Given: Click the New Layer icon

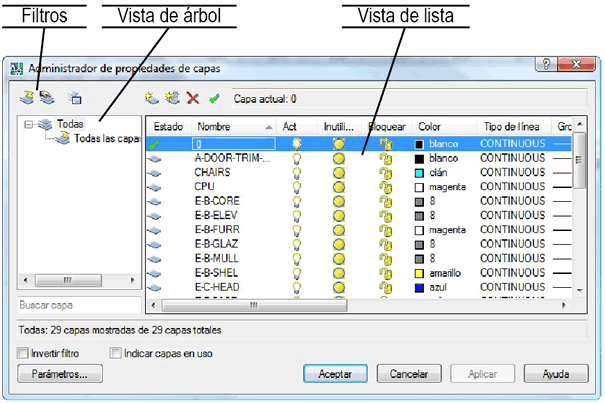Looking at the screenshot, I should (x=152, y=98).
